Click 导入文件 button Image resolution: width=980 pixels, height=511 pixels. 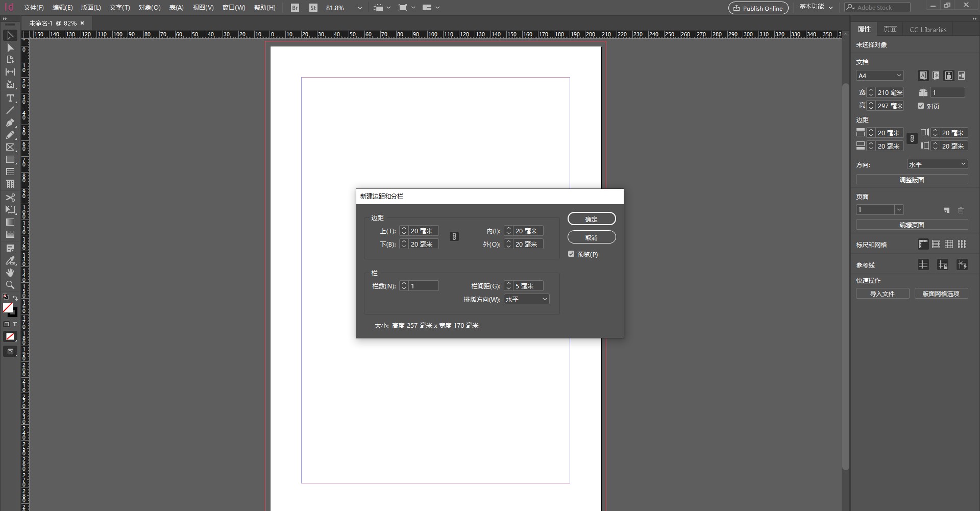point(883,294)
